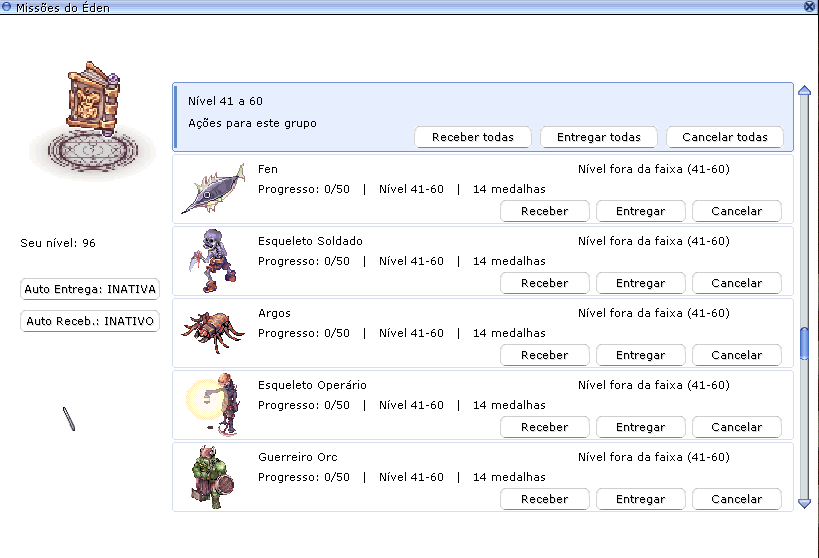This screenshot has height=558, width=819.
Task: Click the 'Nível 41 a 60' group header
Action: (x=483, y=117)
